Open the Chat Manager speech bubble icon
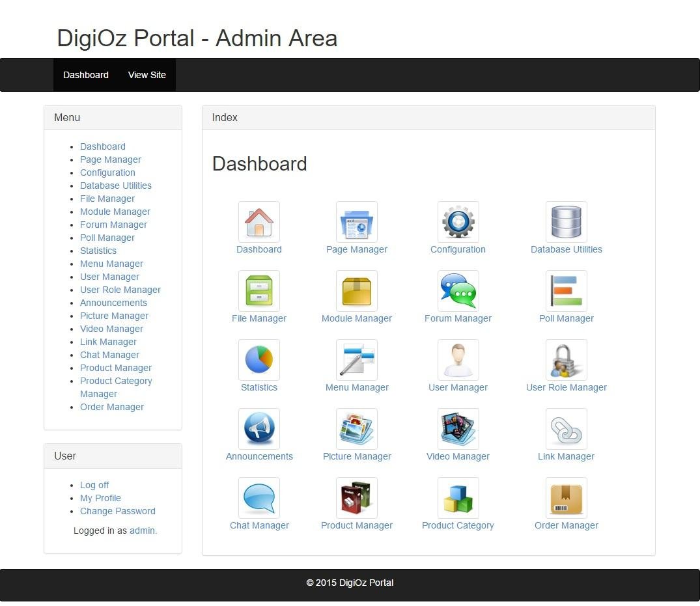This screenshot has width=700, height=606. click(259, 497)
